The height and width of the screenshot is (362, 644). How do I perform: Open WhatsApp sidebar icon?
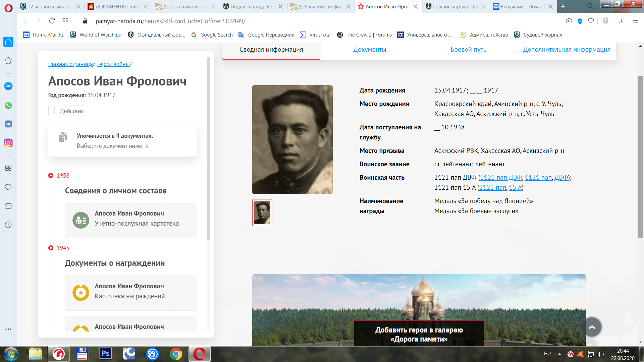8,105
